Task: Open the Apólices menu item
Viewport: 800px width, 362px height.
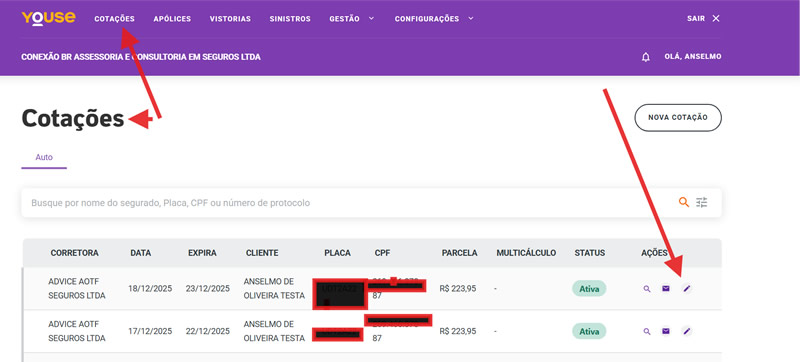Action: pos(172,19)
